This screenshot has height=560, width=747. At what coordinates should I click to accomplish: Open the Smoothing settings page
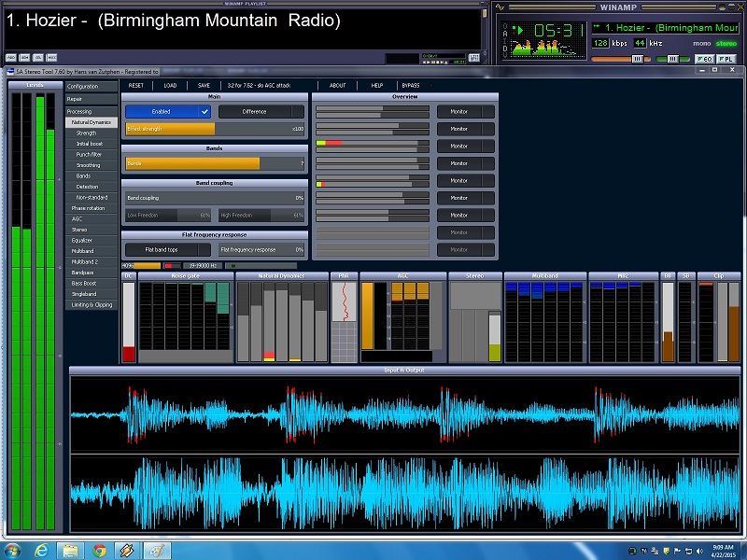92,165
